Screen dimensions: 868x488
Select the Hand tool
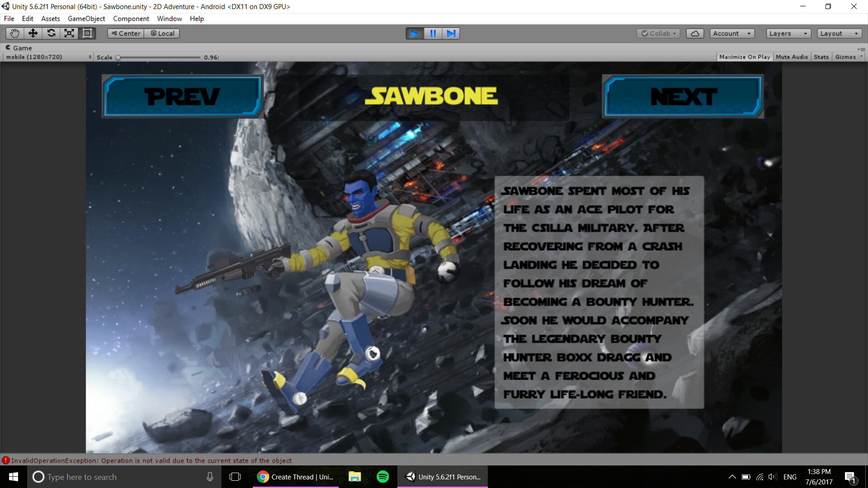[14, 33]
